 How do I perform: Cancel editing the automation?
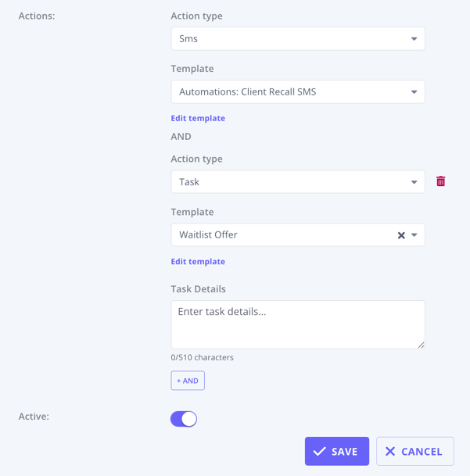tap(415, 452)
